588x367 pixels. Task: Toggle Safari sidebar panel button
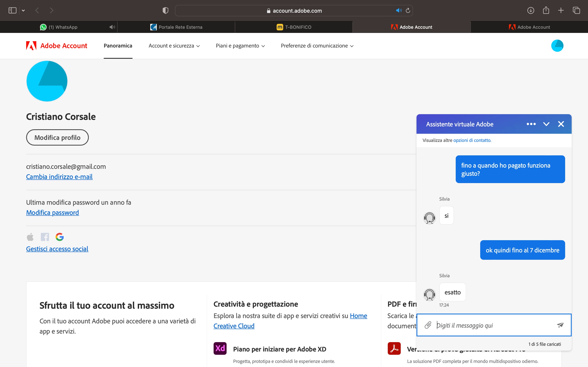[12, 10]
